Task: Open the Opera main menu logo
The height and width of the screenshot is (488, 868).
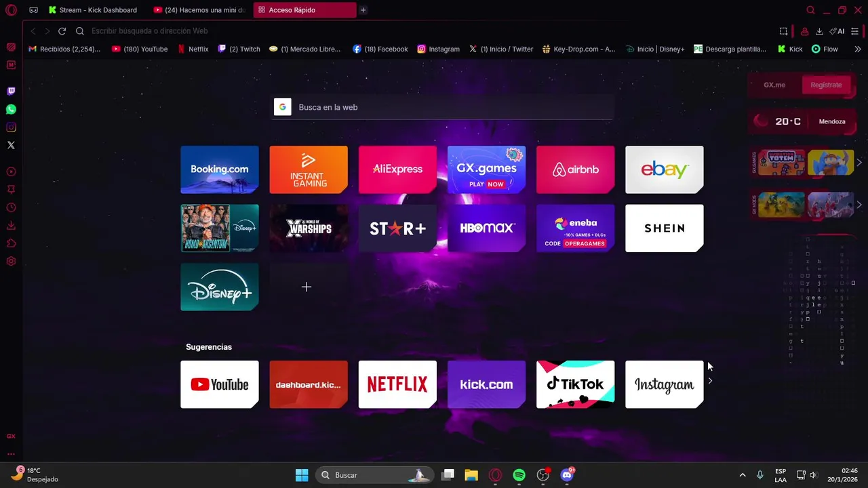Action: 11,10
